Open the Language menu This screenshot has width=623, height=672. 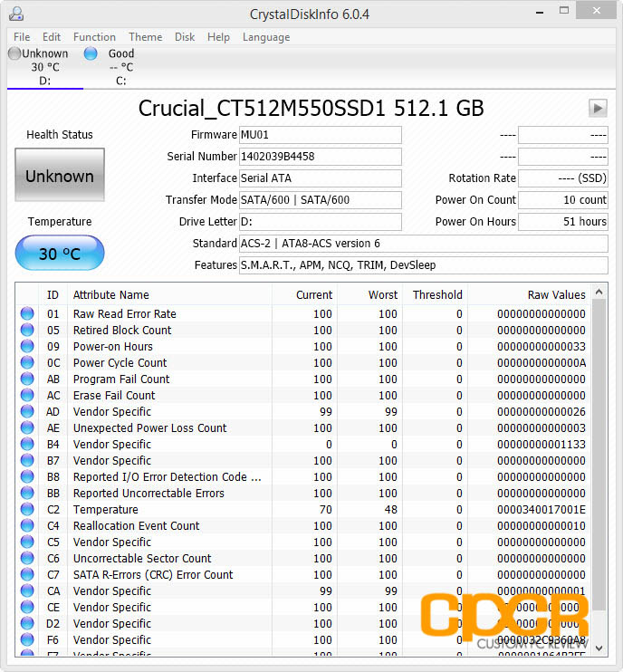(x=266, y=37)
